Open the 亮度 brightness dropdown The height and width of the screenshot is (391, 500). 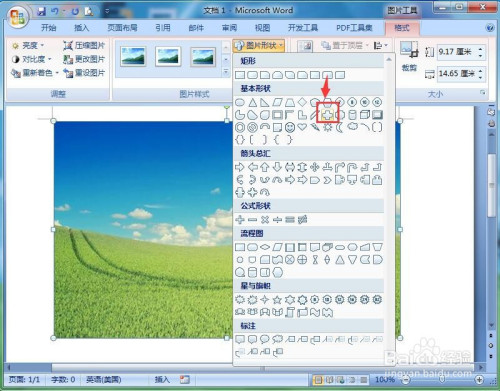coord(28,45)
